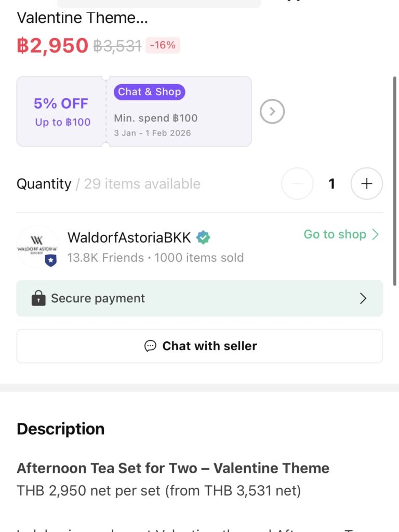Tap the Description section heading
Viewport: 399px width, 532px height.
pyautogui.click(x=61, y=429)
